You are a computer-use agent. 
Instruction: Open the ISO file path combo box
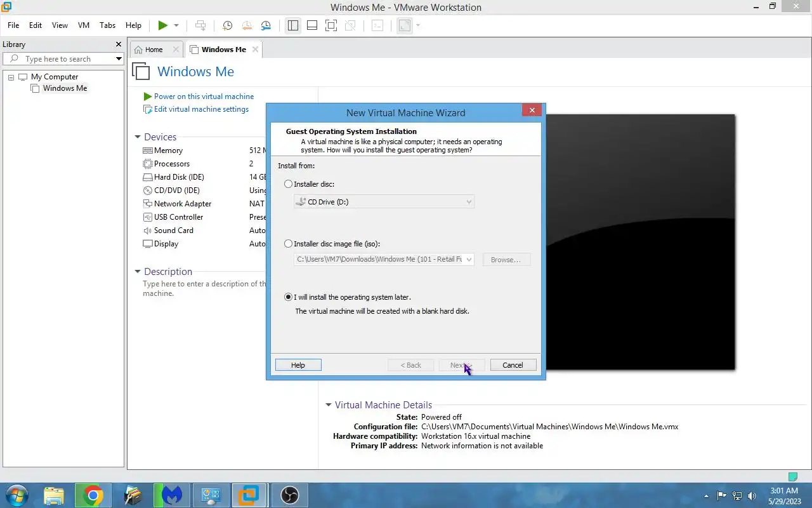384,259
